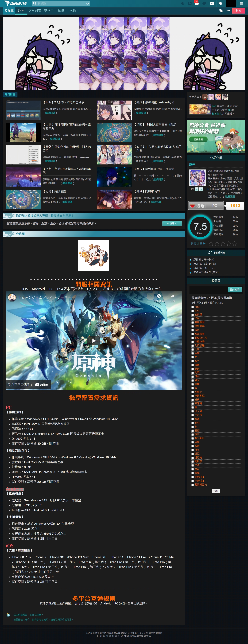Switch to the 精華區 tab

click(49, 10)
